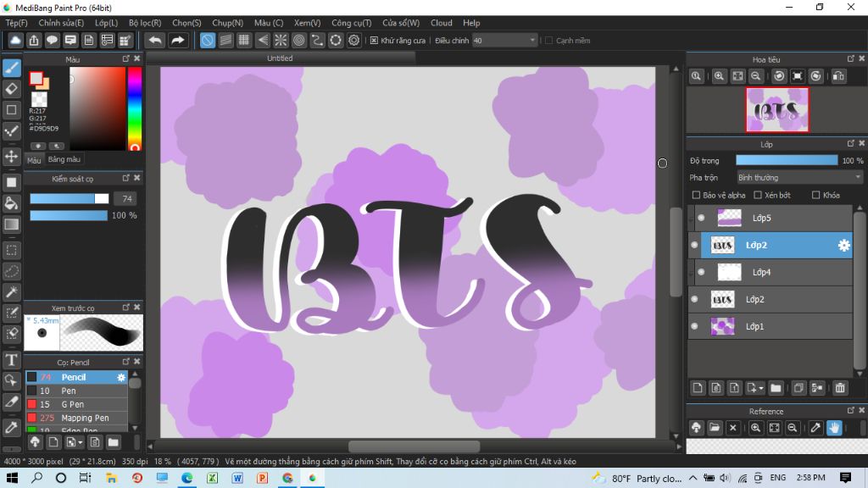Add a new layer folder
868x488 pixels.
776,388
